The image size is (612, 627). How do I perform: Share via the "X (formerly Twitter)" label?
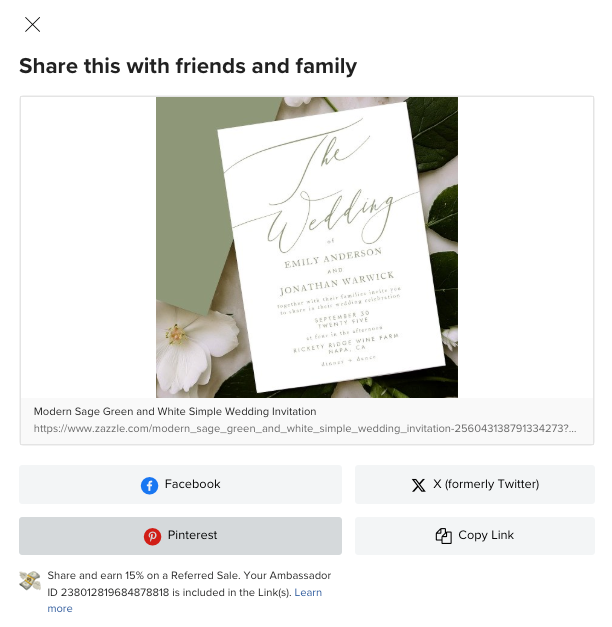[486, 484]
